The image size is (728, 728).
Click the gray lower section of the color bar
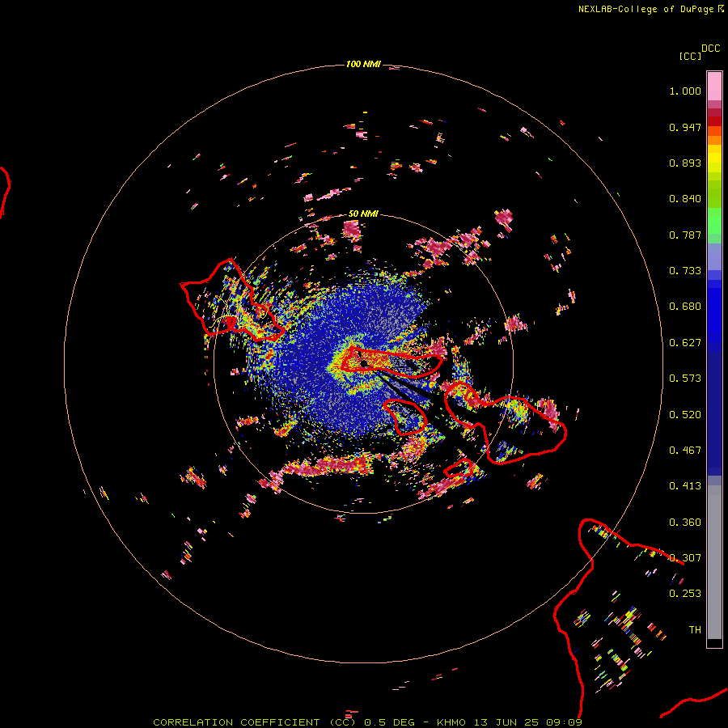click(714, 562)
